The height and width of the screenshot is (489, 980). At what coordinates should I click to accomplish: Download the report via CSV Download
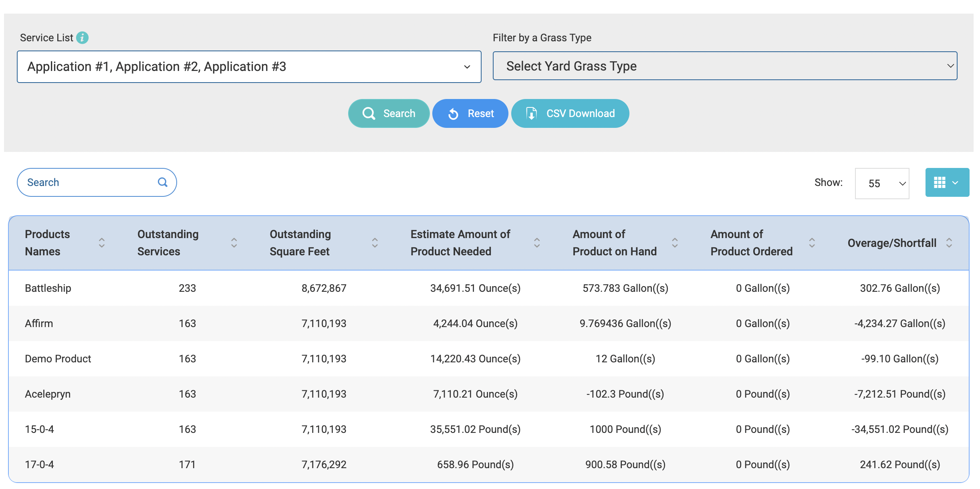(570, 113)
